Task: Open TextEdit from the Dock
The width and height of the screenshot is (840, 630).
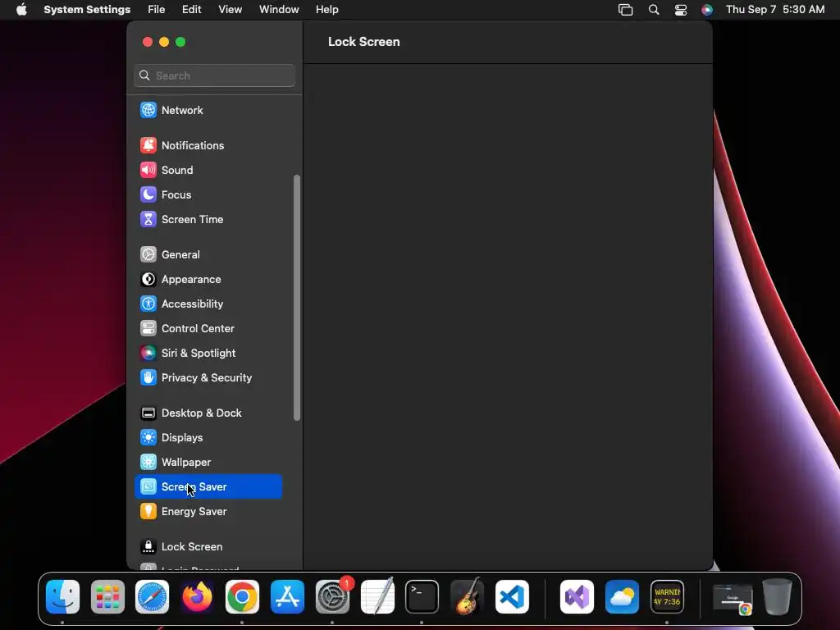Action: coord(377,597)
